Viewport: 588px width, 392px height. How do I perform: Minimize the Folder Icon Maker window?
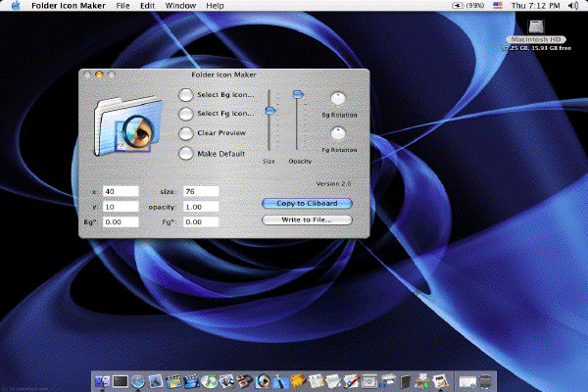(99, 74)
